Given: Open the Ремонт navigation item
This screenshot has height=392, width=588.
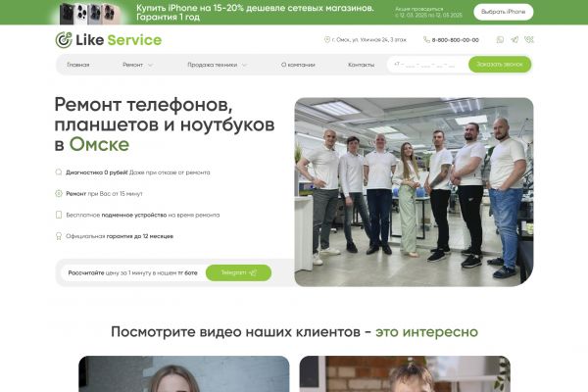Looking at the screenshot, I should pos(132,65).
